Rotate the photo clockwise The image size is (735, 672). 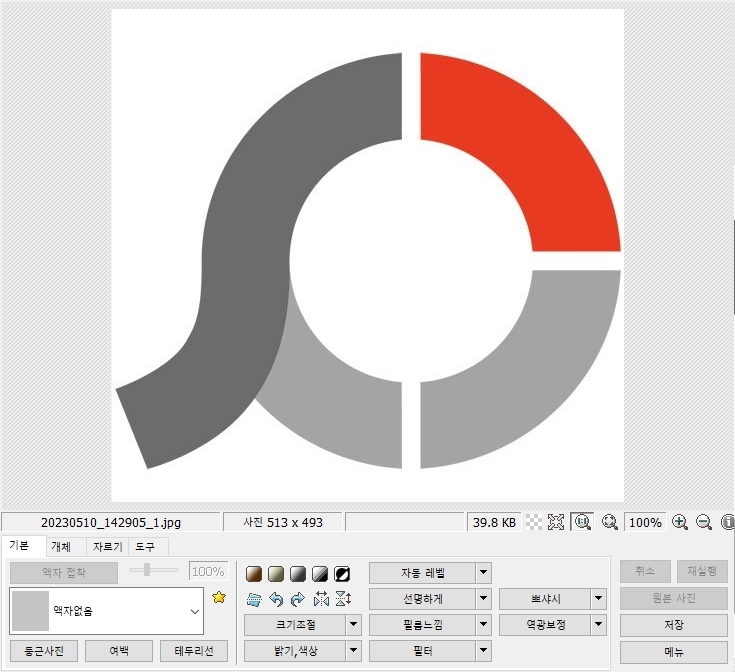click(x=298, y=599)
